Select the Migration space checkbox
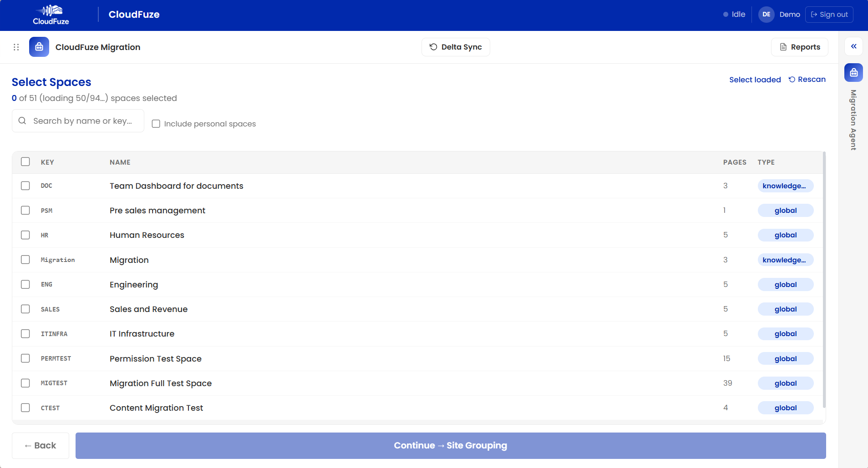The width and height of the screenshot is (868, 468). pos(25,260)
